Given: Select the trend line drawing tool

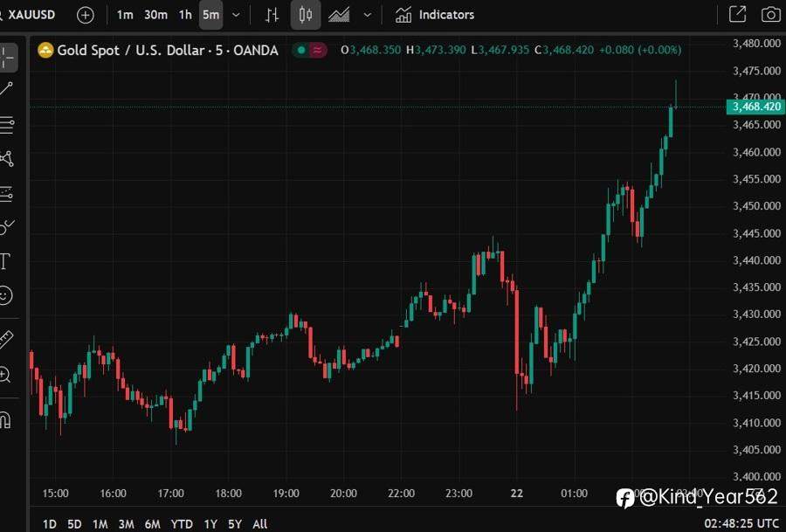Looking at the screenshot, I should [x=6, y=89].
